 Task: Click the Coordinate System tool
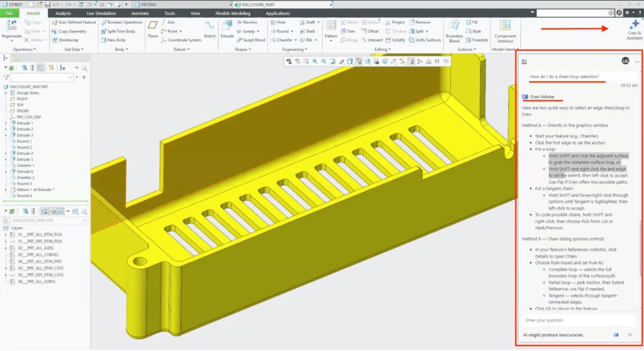(180, 40)
